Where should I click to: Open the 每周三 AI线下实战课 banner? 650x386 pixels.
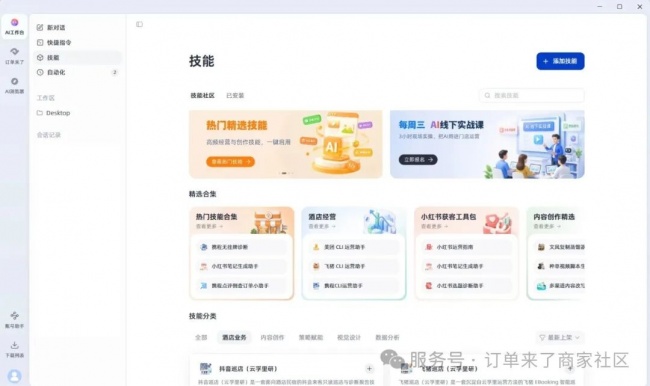[x=487, y=144]
